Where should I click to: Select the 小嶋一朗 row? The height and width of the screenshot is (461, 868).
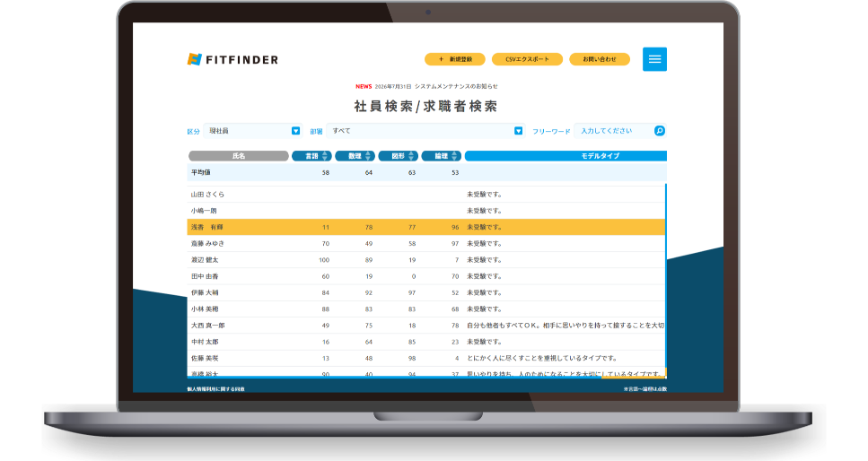point(425,211)
